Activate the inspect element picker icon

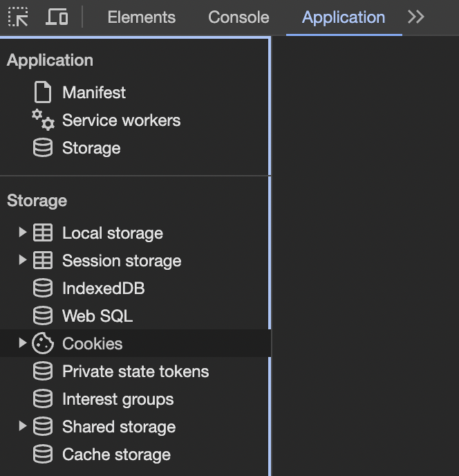pos(18,17)
